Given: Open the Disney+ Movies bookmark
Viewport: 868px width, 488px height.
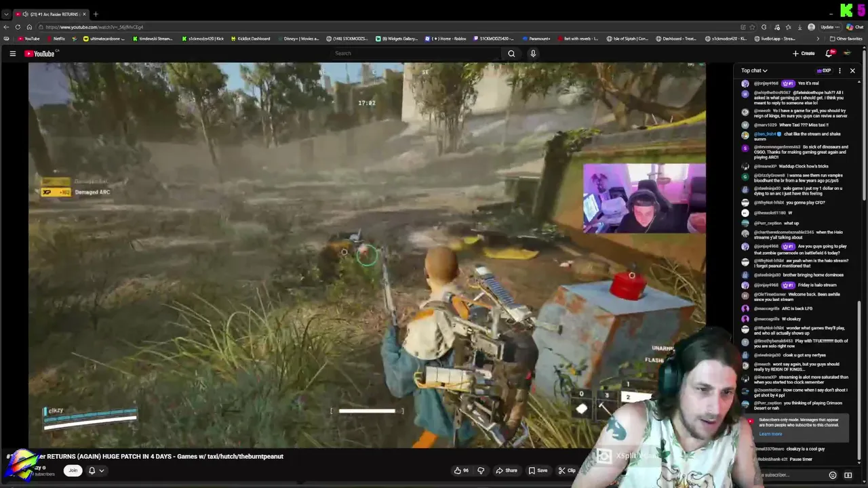Looking at the screenshot, I should click(298, 39).
